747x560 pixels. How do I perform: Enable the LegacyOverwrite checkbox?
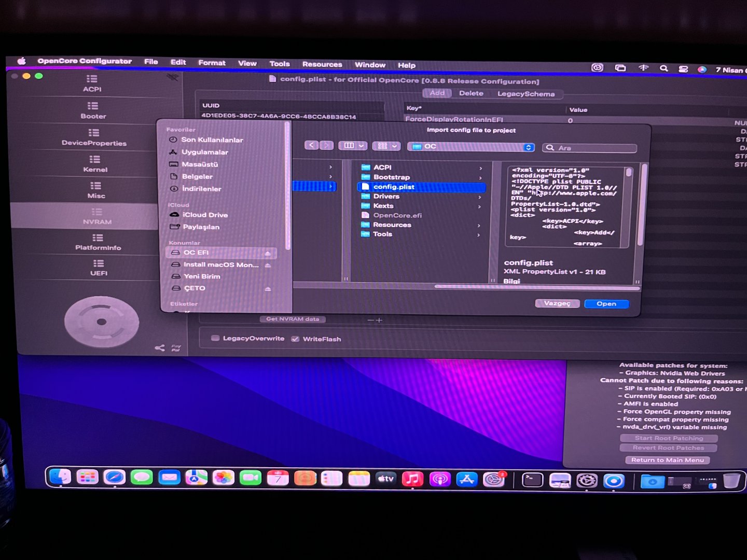215,338
